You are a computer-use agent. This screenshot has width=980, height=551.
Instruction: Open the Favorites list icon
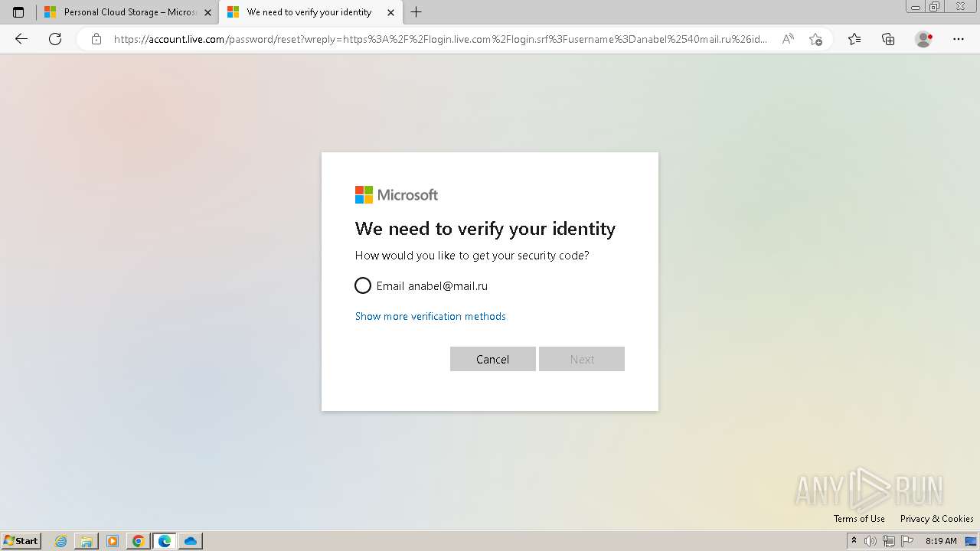854,39
